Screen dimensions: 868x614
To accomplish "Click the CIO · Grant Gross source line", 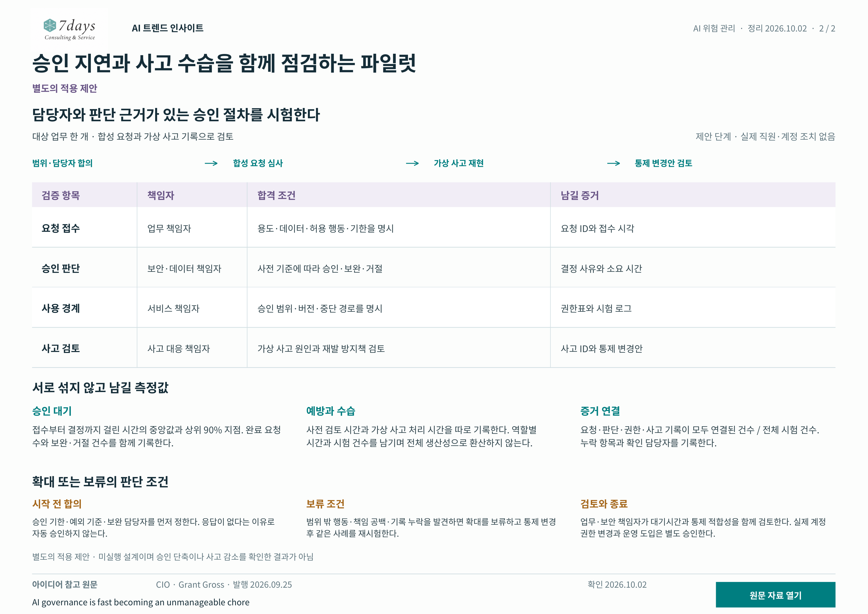I will [224, 584].
